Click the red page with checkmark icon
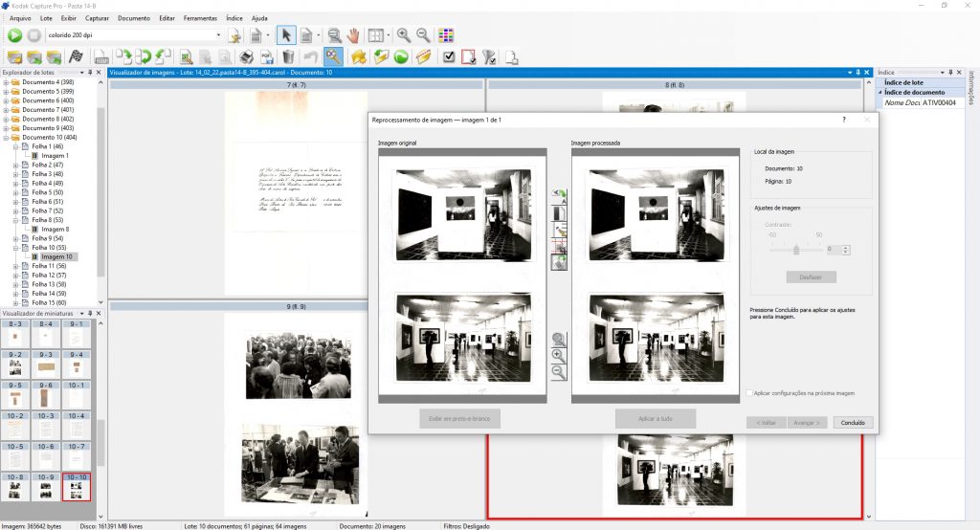 point(469,56)
